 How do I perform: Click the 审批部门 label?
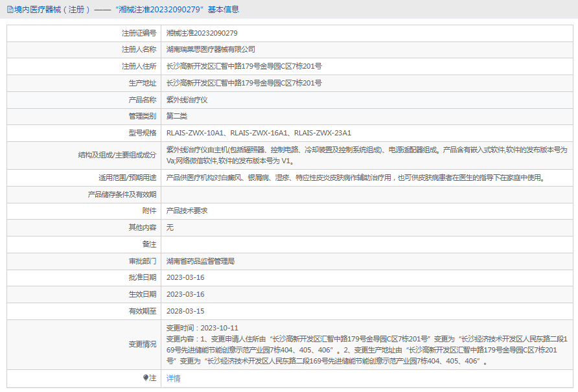coord(143,262)
